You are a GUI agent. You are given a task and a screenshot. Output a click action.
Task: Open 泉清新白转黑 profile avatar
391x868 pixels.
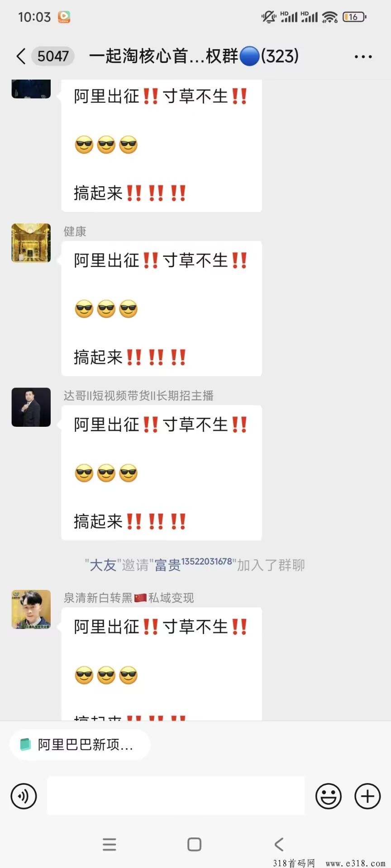point(31,609)
